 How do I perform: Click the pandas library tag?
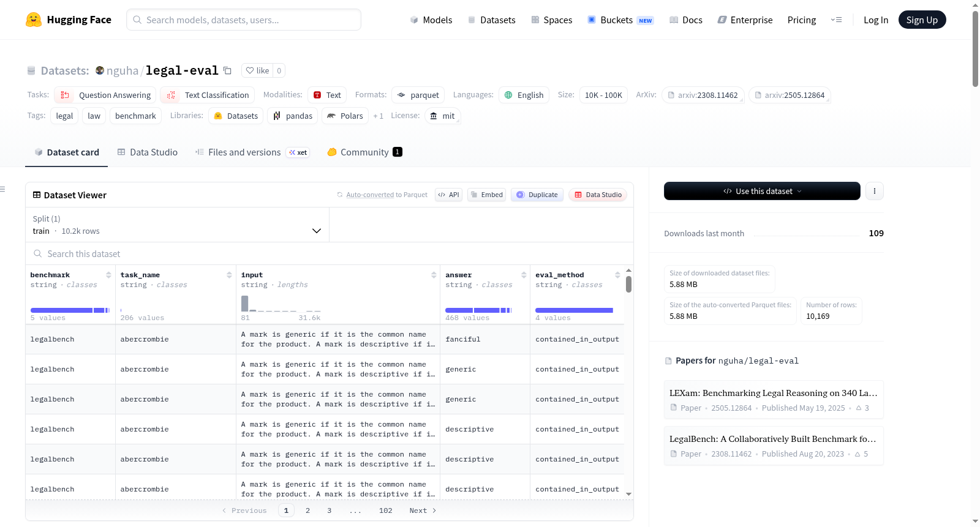pos(293,116)
